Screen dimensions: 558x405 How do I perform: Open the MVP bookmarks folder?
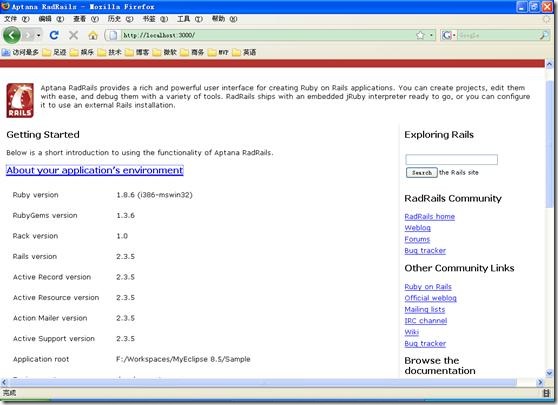pos(218,52)
